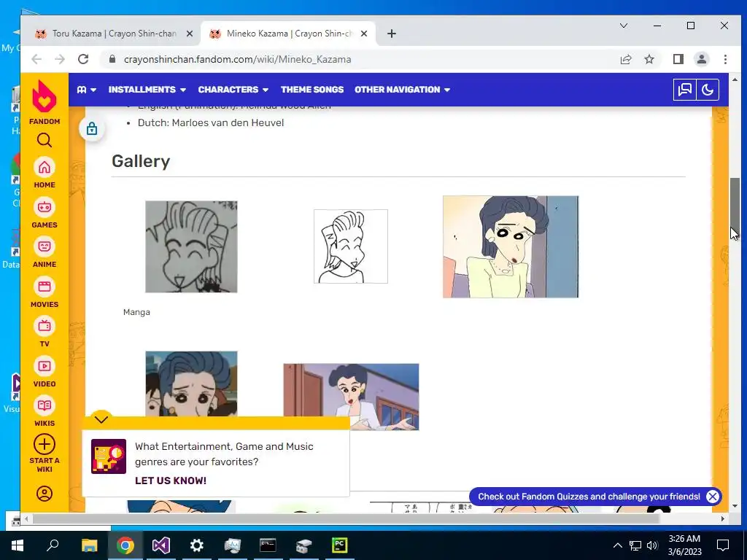The image size is (747, 560).
Task: Click the site lock icon in the address bar
Action: tap(112, 59)
